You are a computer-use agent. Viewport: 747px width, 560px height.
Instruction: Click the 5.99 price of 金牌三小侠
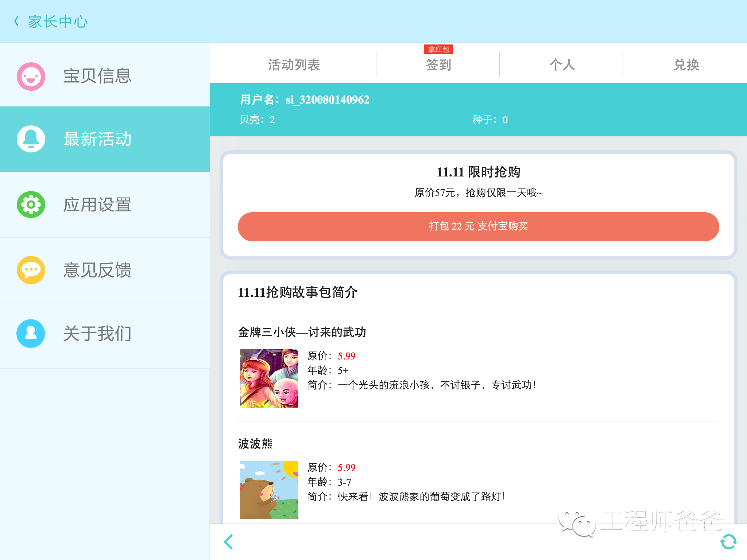347,356
